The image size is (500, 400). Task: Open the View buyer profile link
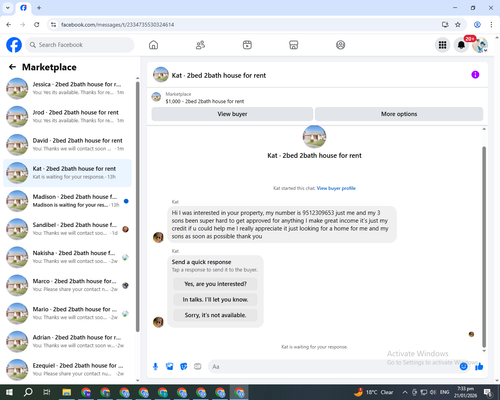pyautogui.click(x=336, y=188)
